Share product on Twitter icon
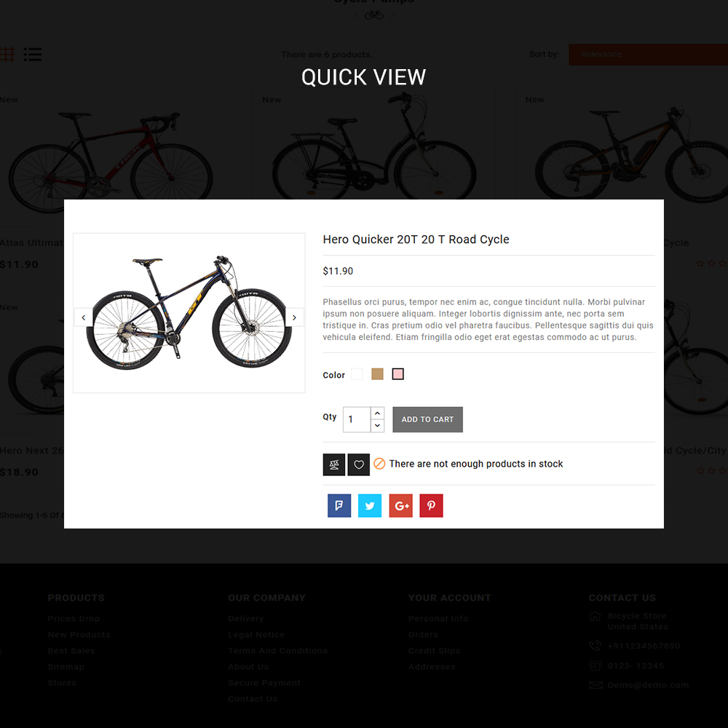This screenshot has height=728, width=728. coord(370,505)
